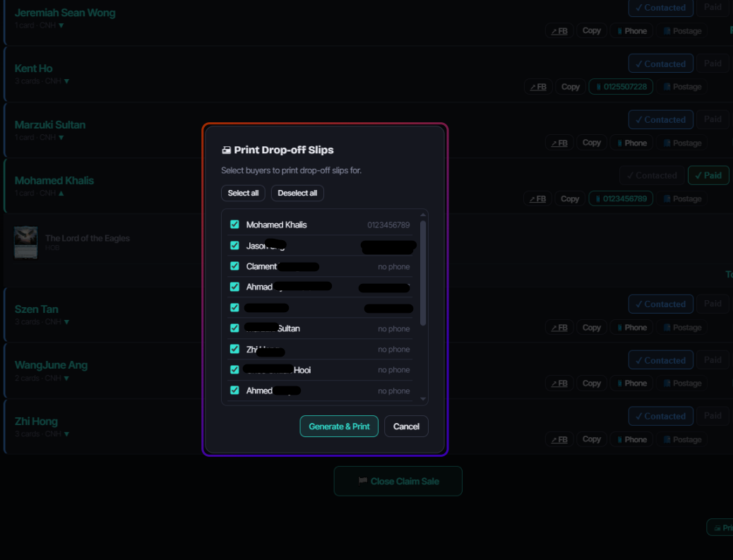
Task: Click Postage for Zhi Hong
Action: tap(682, 439)
